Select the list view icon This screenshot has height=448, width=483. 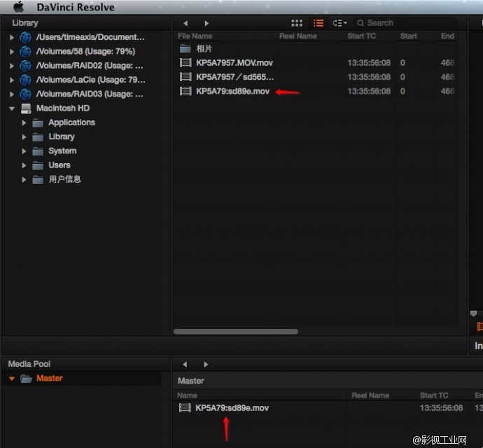coord(318,23)
